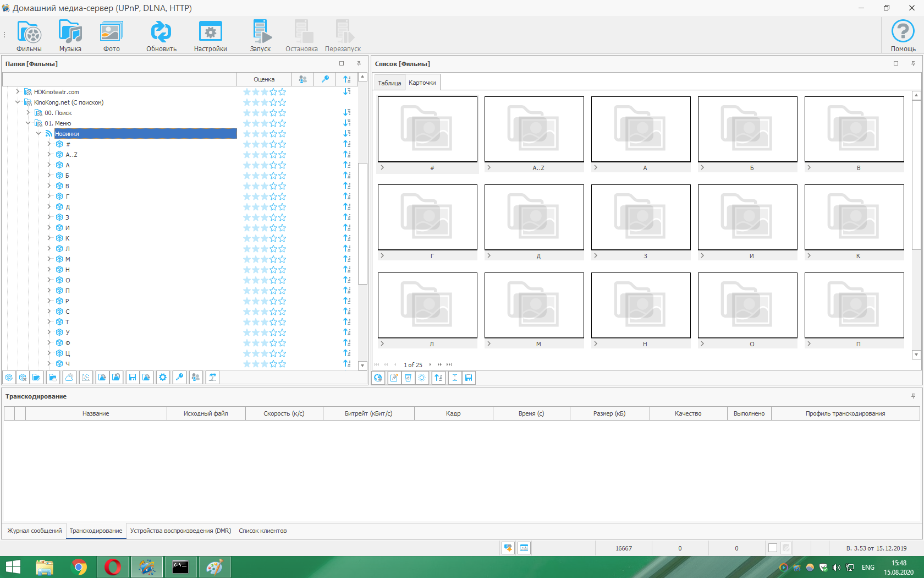Image resolution: width=924 pixels, height=578 pixels.
Task: Open Chrome from the Windows taskbar
Action: (x=79, y=567)
